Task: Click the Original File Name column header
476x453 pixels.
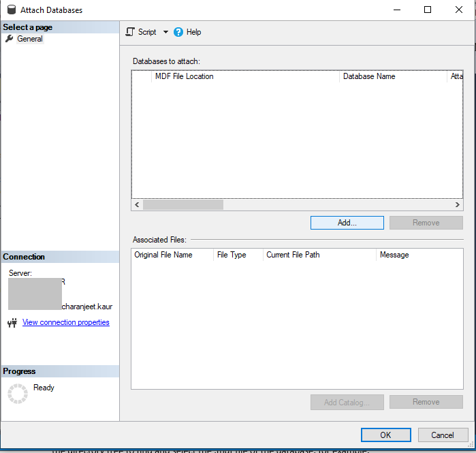Action: [173, 255]
